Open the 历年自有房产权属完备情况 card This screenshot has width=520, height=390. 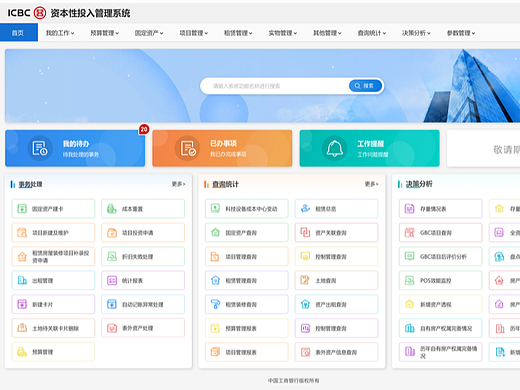(441, 352)
